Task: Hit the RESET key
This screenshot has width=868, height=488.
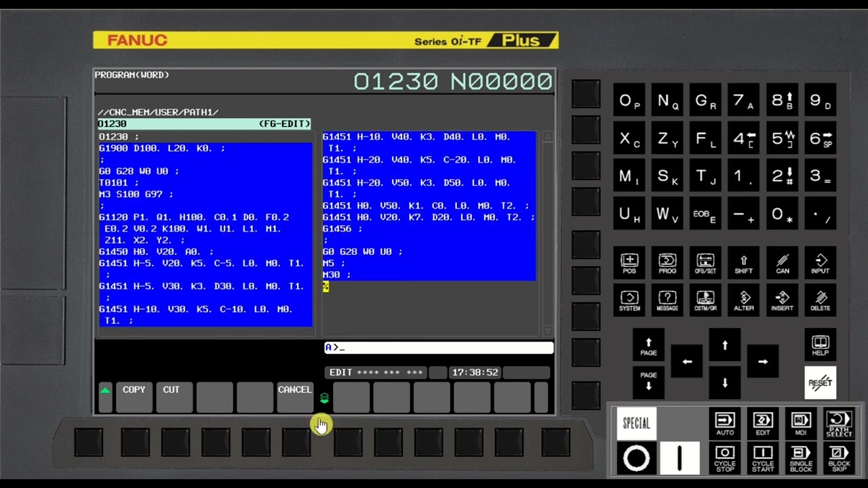Action: click(x=820, y=383)
